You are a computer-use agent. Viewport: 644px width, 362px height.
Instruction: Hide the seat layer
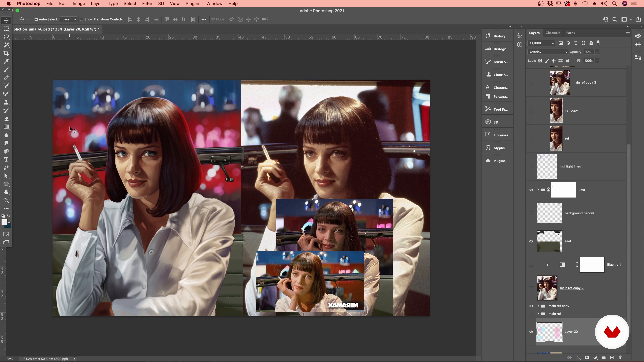click(x=531, y=241)
